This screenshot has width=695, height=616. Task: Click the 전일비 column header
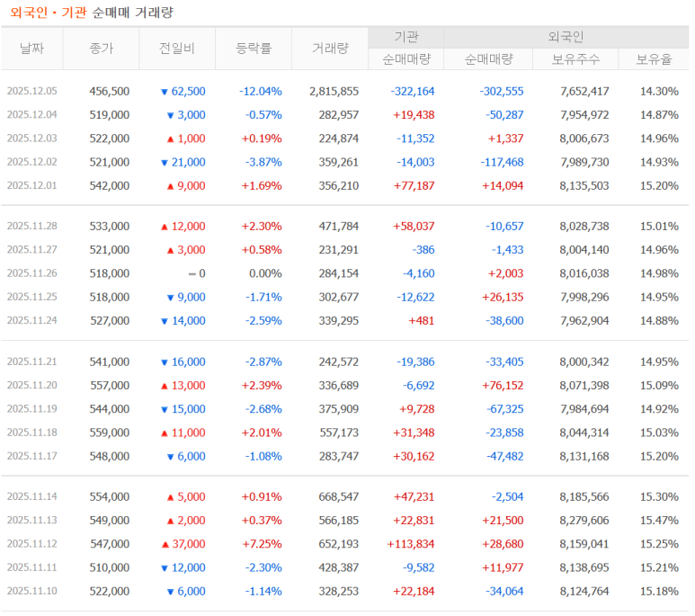[x=177, y=49]
